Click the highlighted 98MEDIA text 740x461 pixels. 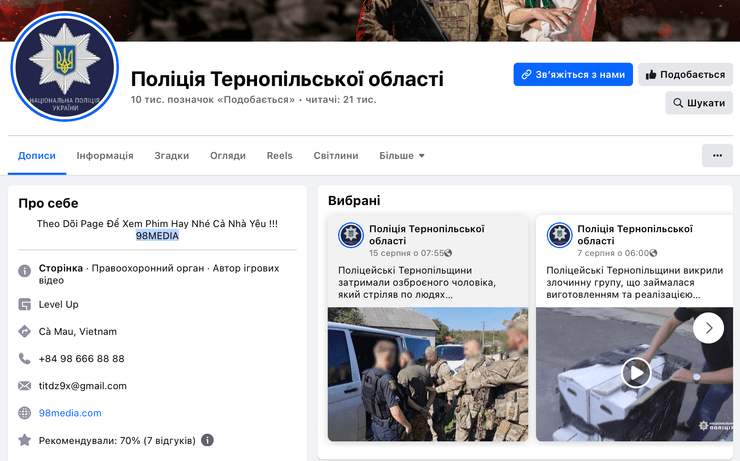157,235
